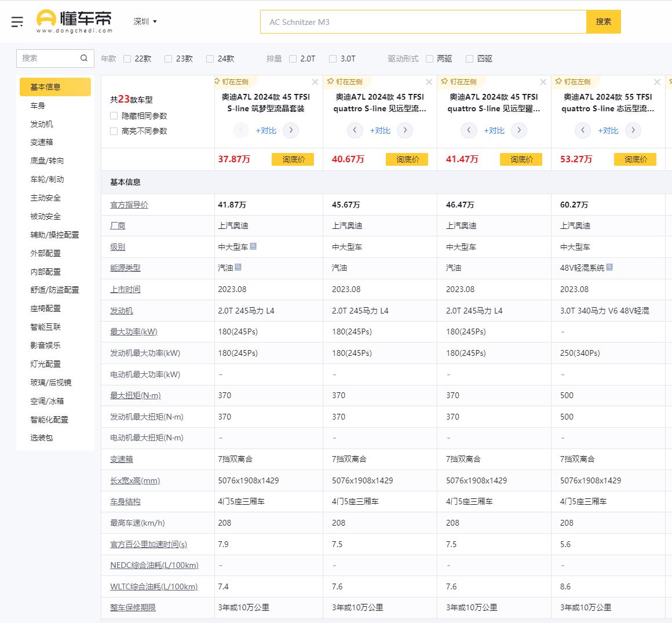
Task: Open the WLTC综合油耗 parameter link
Action: [x=154, y=586]
